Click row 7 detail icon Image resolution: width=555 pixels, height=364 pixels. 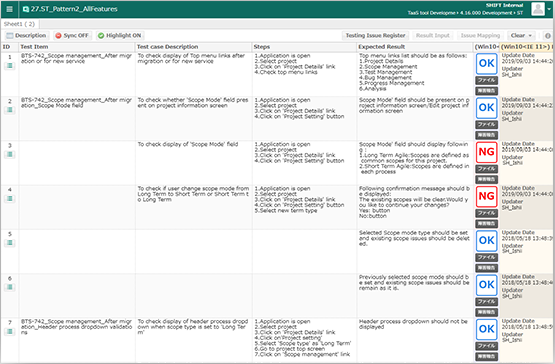pos(10,331)
